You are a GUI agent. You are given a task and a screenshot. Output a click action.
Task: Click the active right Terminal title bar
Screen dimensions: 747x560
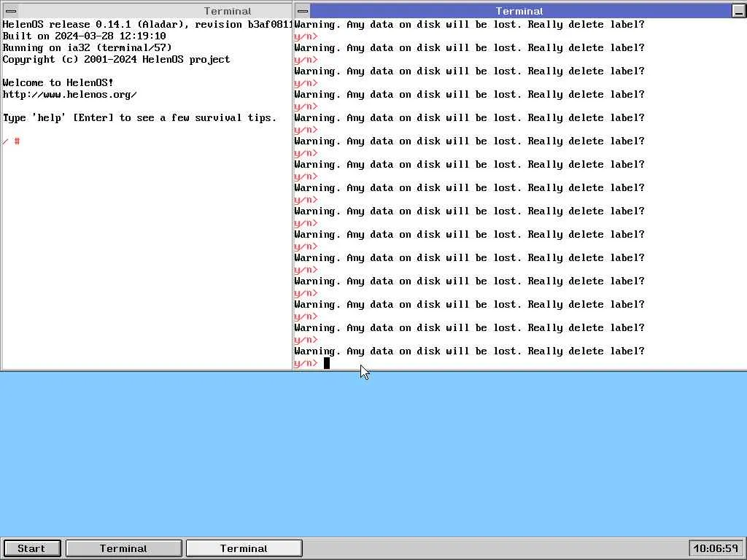pyautogui.click(x=520, y=11)
